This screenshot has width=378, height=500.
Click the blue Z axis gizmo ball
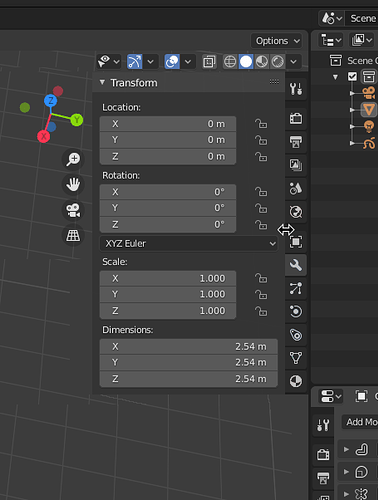point(51,100)
